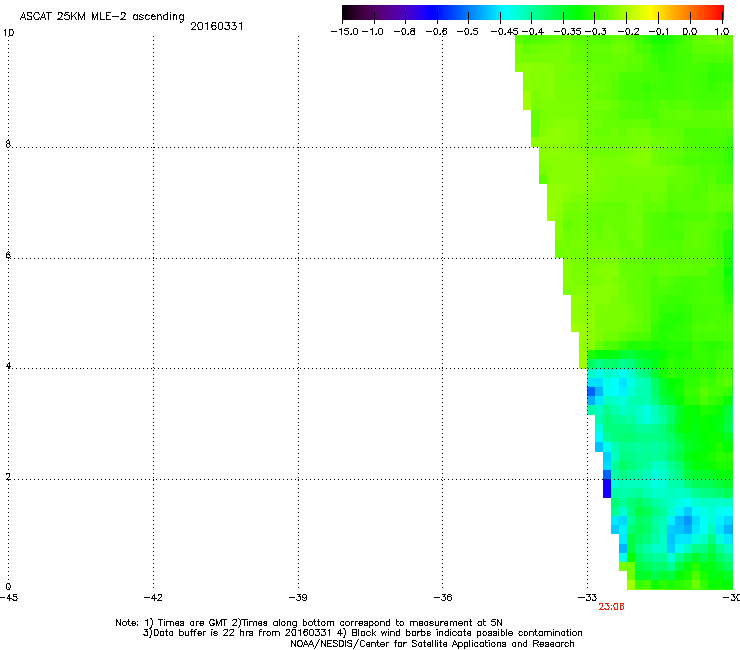
Task: Click the colorbar label -0.6
Action: [437, 32]
